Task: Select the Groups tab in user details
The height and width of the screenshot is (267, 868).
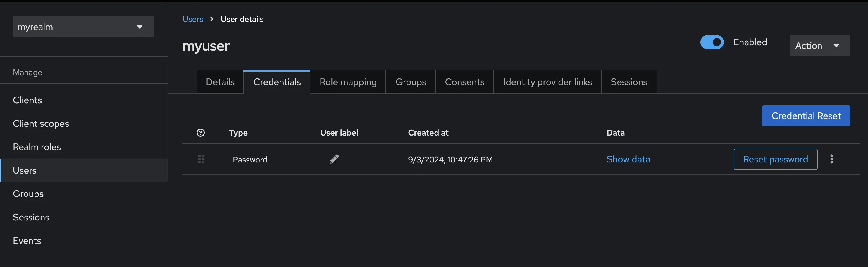Action: coord(410,82)
